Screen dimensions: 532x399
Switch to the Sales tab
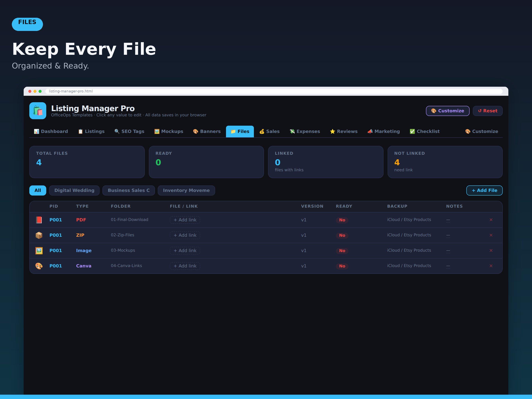coord(269,131)
